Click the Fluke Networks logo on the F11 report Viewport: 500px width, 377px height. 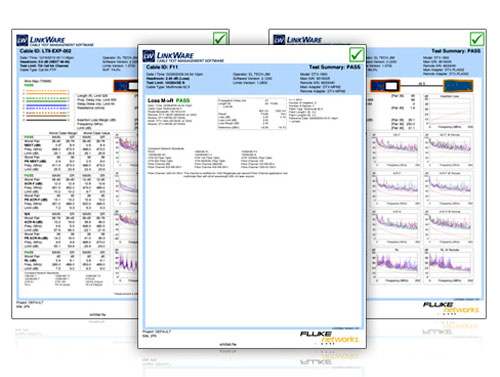329,337
